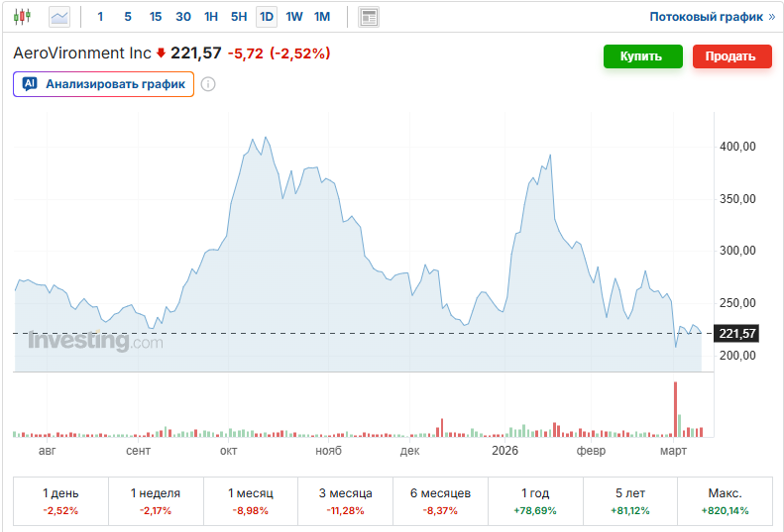Set the interval to 1 minute
This screenshot has width=784, height=532.
pyautogui.click(x=100, y=17)
